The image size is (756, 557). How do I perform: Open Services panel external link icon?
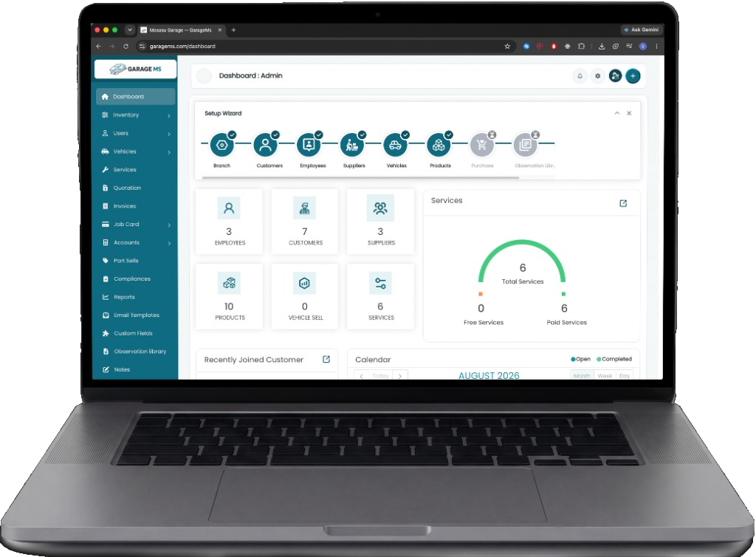tap(623, 203)
